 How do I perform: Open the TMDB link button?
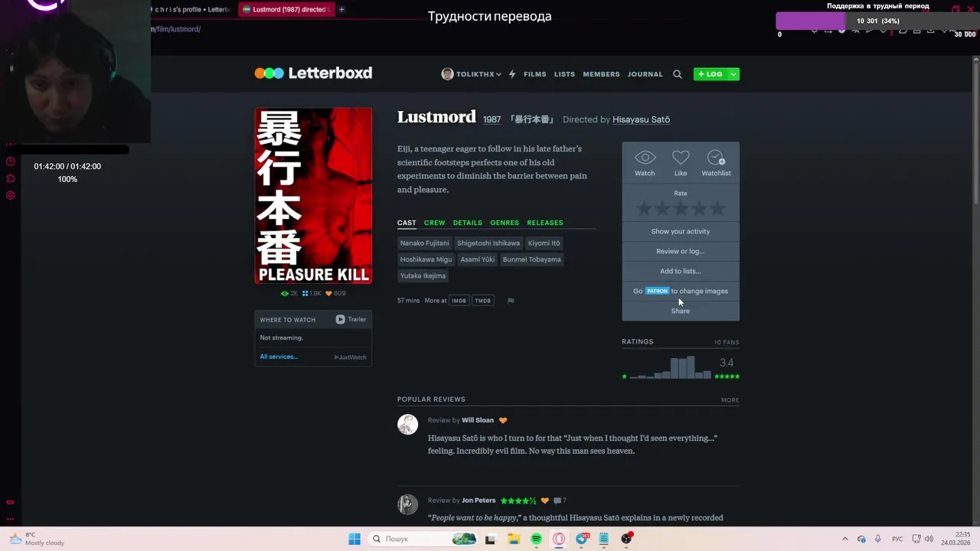point(482,301)
